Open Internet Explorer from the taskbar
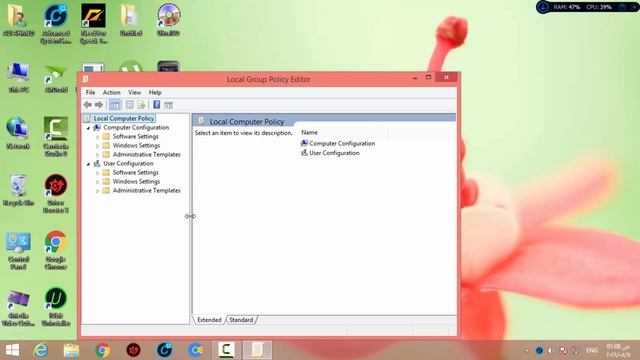 [41, 350]
